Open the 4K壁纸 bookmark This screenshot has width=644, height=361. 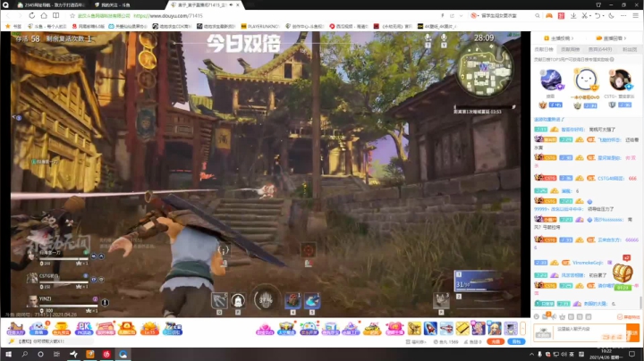pyautogui.click(x=436, y=26)
